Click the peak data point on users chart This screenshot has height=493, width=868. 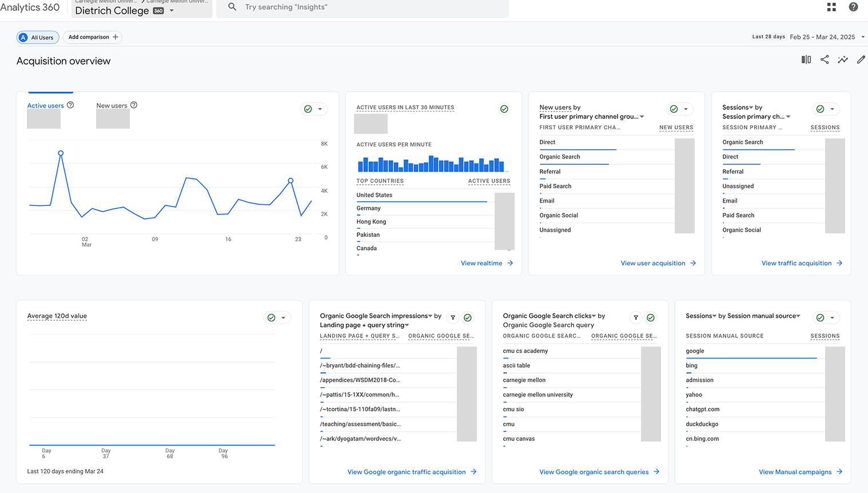coord(61,153)
